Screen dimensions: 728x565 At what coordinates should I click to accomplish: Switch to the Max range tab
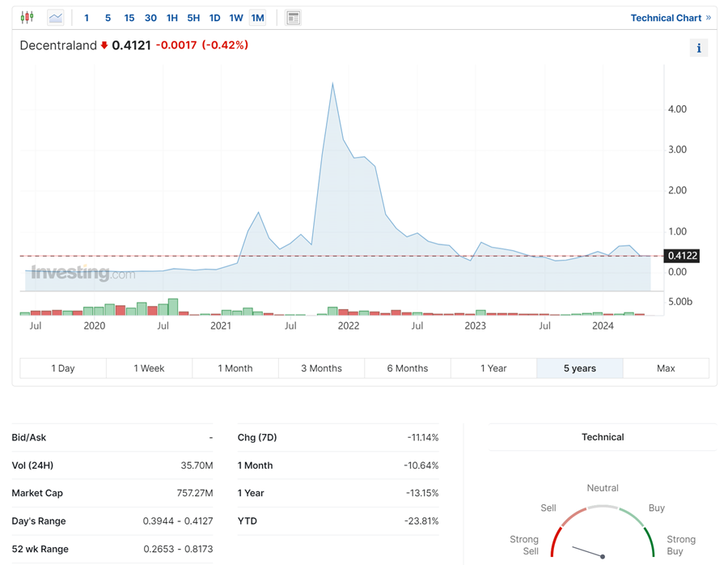tap(666, 368)
